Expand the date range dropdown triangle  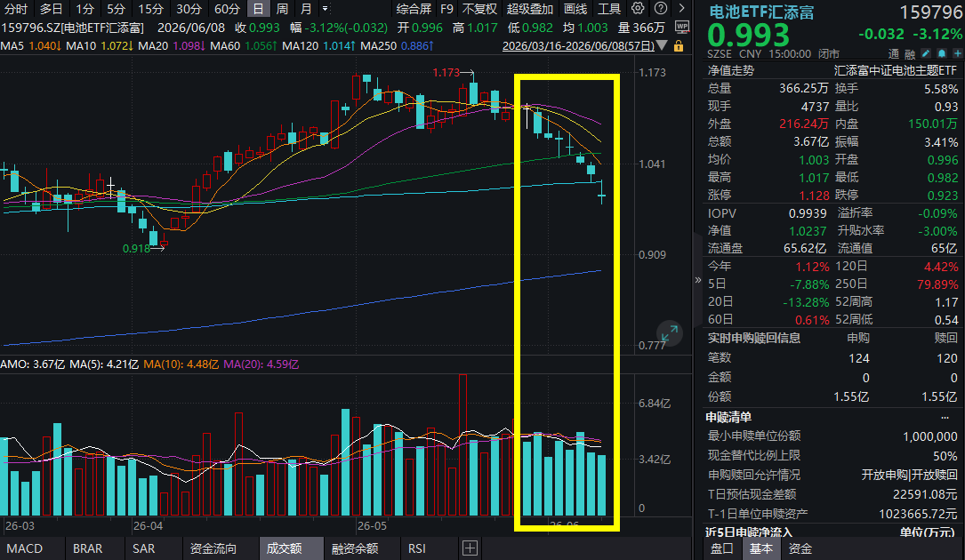click(x=662, y=45)
